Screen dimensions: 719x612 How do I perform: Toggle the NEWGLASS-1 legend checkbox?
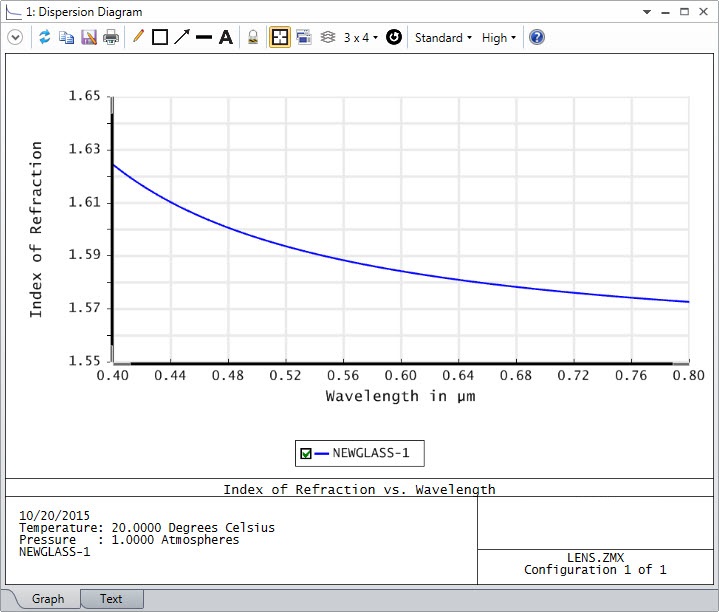coord(306,454)
